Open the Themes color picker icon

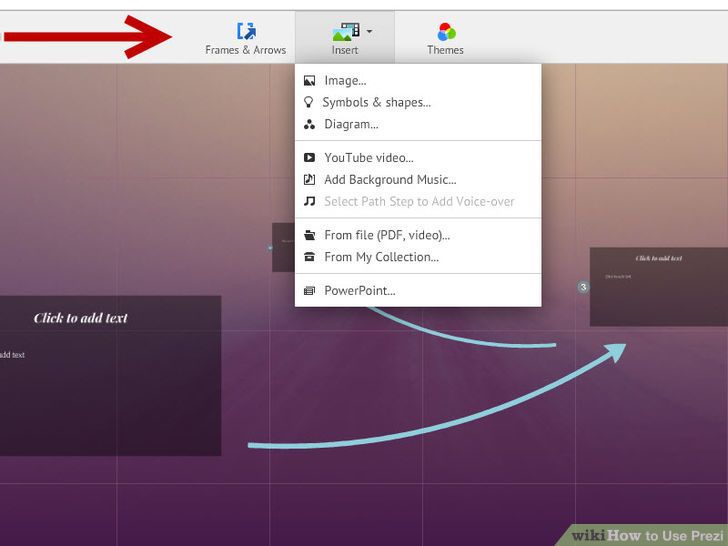pyautogui.click(x=446, y=32)
